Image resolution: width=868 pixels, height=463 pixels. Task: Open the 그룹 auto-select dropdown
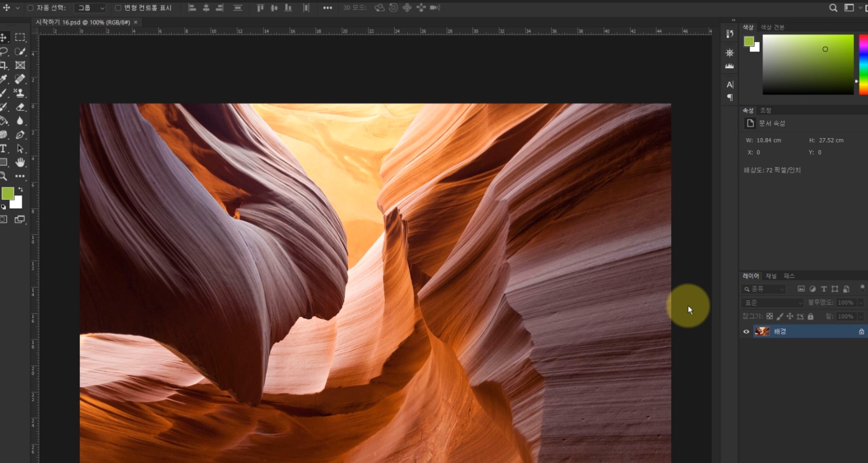click(x=91, y=8)
